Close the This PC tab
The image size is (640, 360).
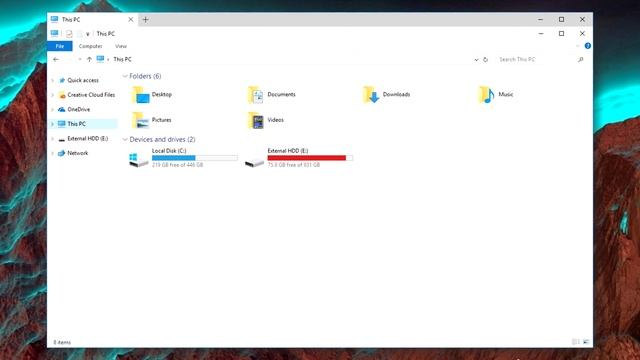pos(131,20)
